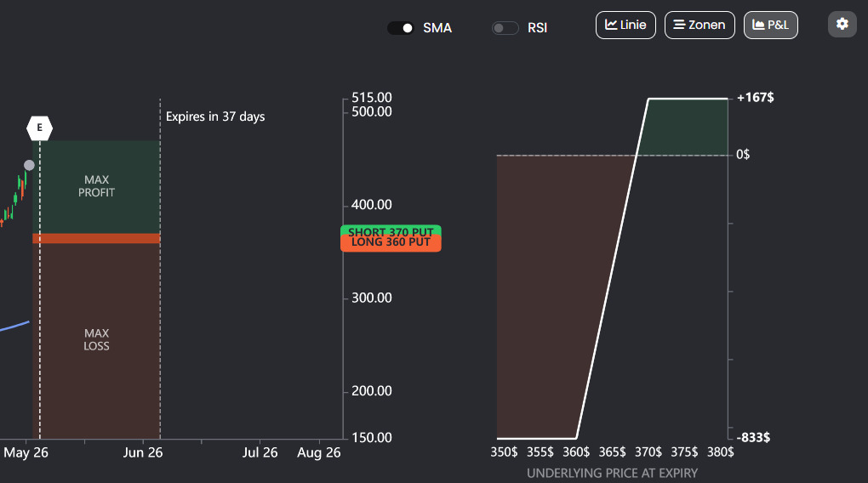Click the 370$ expiry price label
868x483 pixels.
click(x=648, y=452)
